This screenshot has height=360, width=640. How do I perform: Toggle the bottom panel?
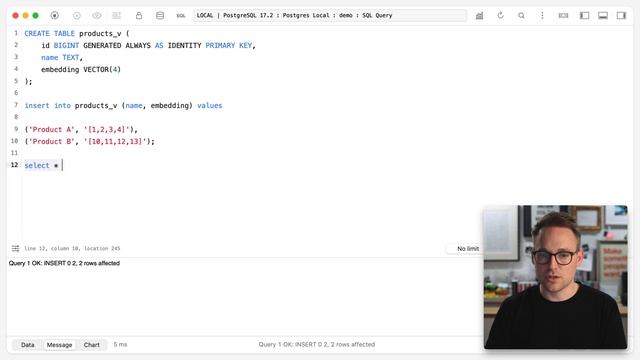pyautogui.click(x=603, y=16)
